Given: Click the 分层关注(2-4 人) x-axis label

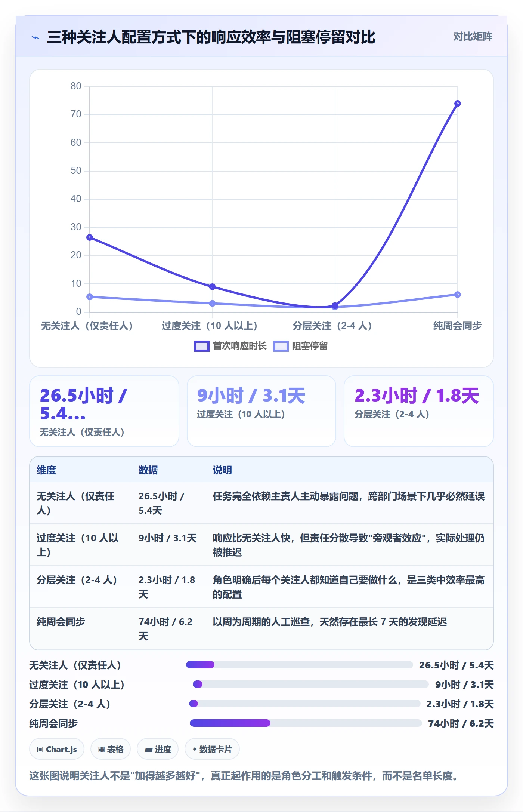Looking at the screenshot, I should 332,326.
